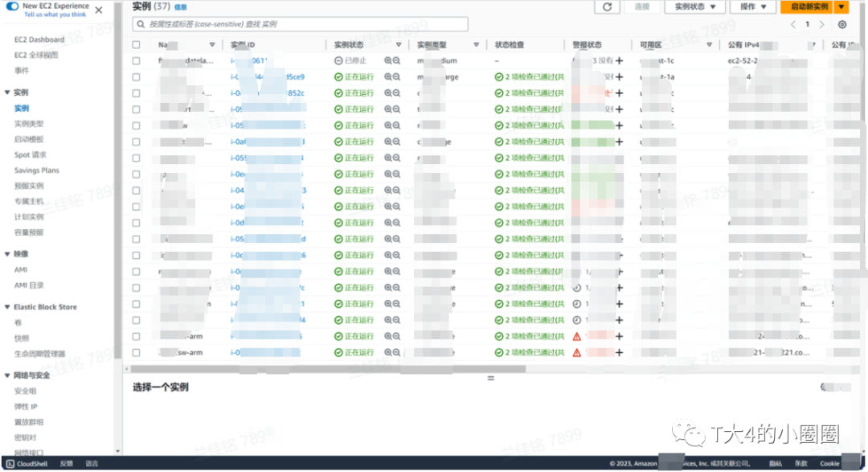Click the clock alarm icon on the 7c row

[x=577, y=288]
